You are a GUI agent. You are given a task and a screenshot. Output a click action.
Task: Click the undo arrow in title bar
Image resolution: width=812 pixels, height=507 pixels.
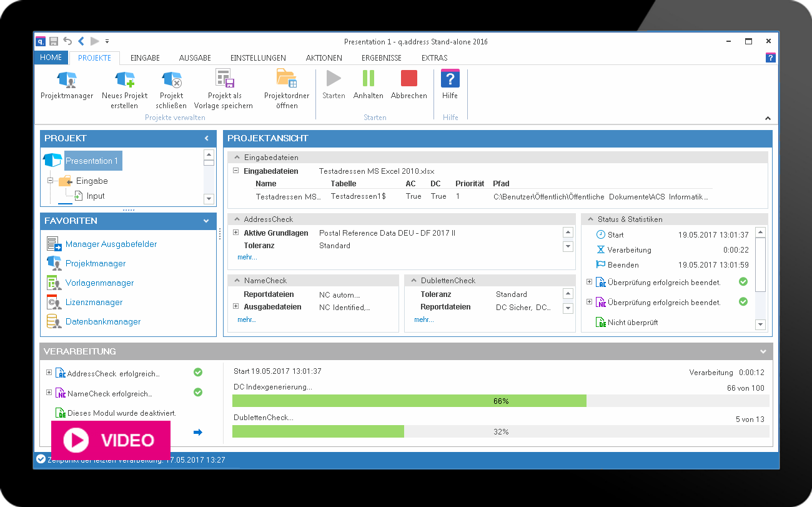click(x=67, y=41)
